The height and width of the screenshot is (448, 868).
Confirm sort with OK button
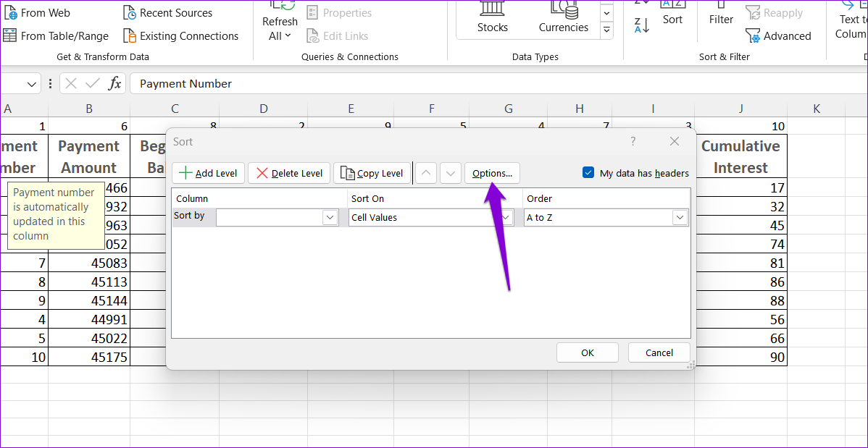587,352
